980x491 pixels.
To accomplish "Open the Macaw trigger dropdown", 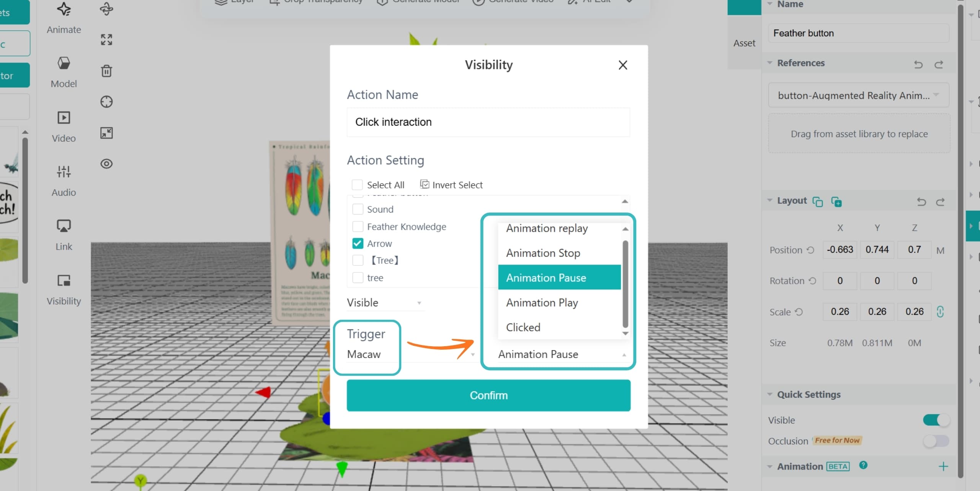I will [411, 354].
